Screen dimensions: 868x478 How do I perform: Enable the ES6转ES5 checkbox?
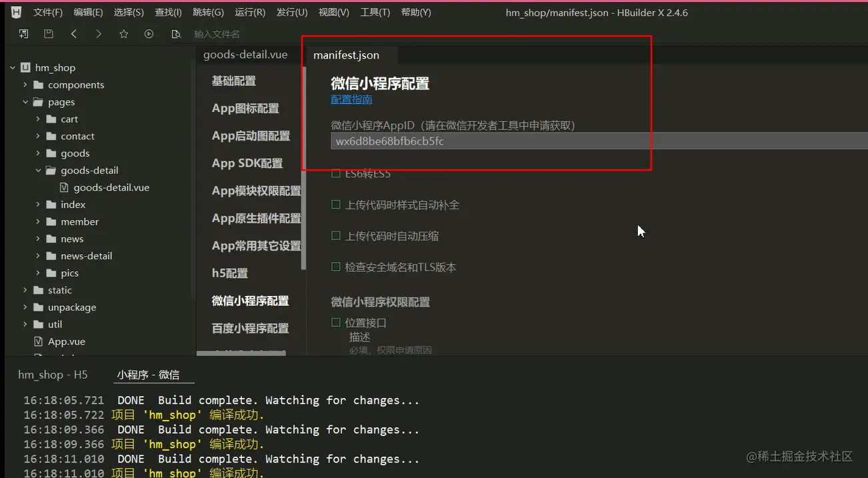(x=336, y=173)
